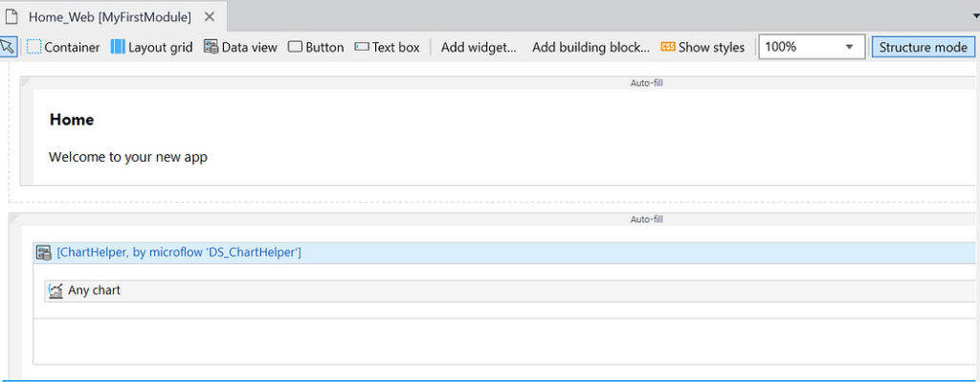Close the Home_Web tab

click(x=210, y=17)
